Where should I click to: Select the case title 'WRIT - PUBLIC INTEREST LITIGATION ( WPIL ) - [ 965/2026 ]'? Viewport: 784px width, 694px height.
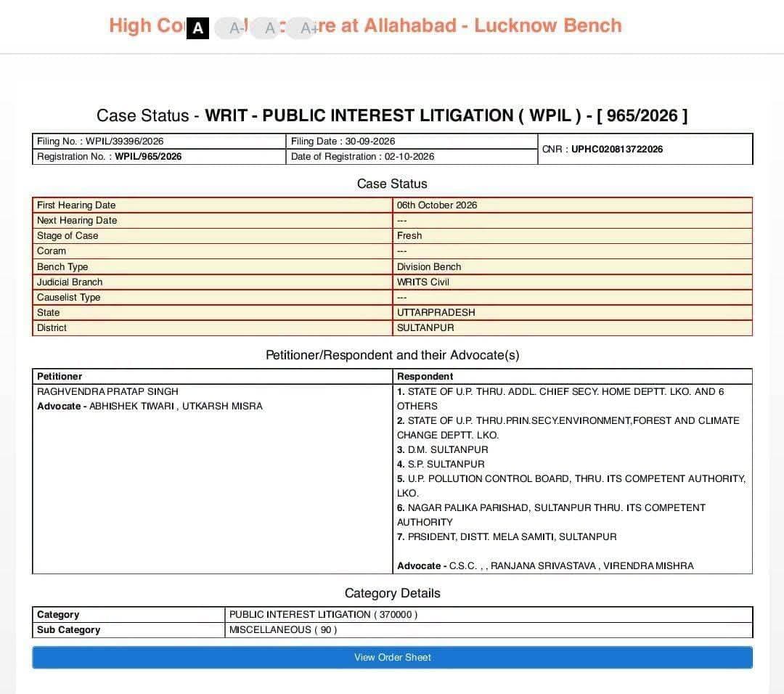[446, 115]
